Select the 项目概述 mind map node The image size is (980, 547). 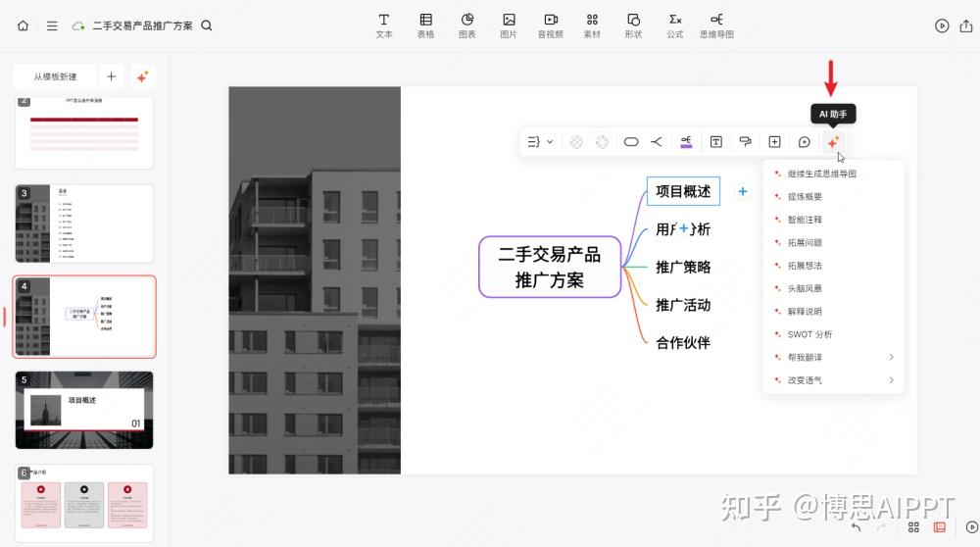(683, 191)
